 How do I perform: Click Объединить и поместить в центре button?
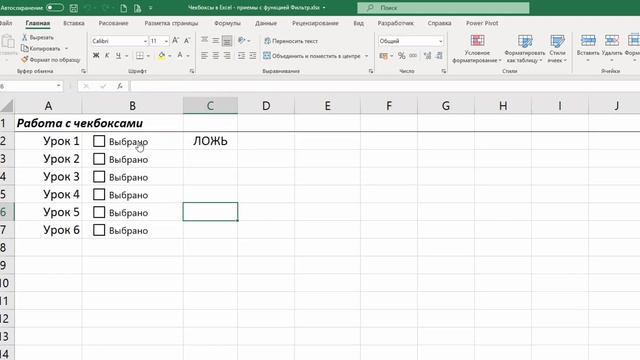[312, 56]
